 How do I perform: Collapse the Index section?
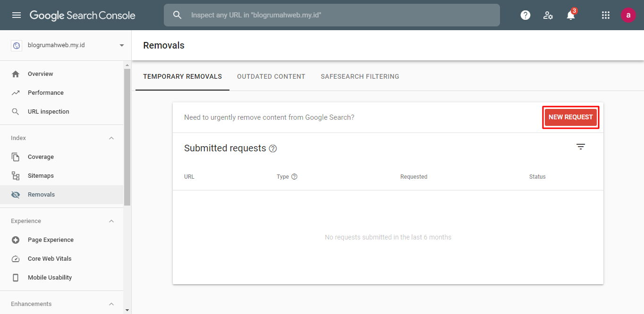point(111,138)
